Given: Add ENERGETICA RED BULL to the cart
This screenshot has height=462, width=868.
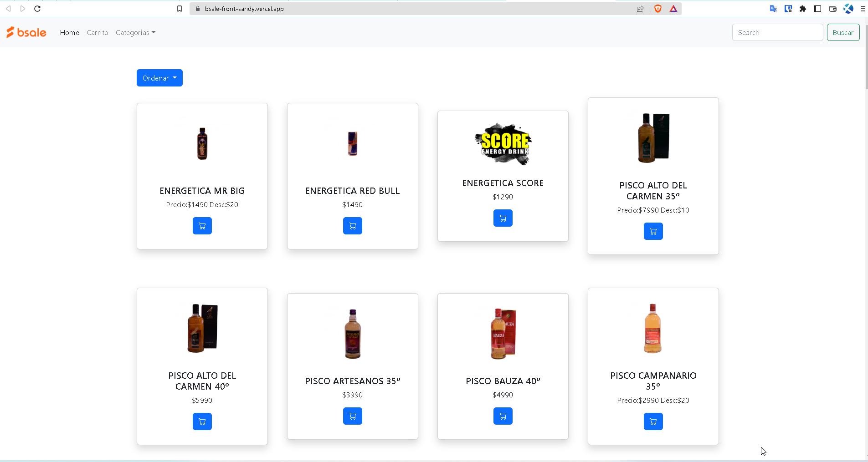Looking at the screenshot, I should coord(352,226).
